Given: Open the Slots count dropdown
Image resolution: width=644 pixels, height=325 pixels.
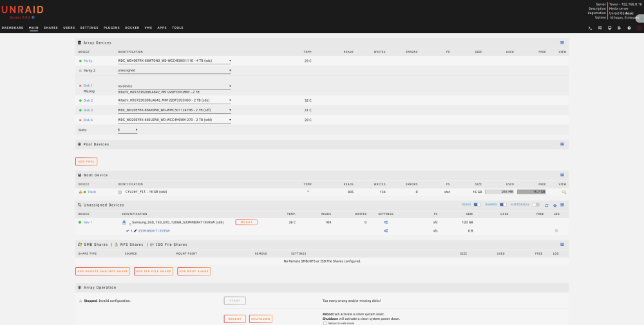Looking at the screenshot, I should (128, 130).
